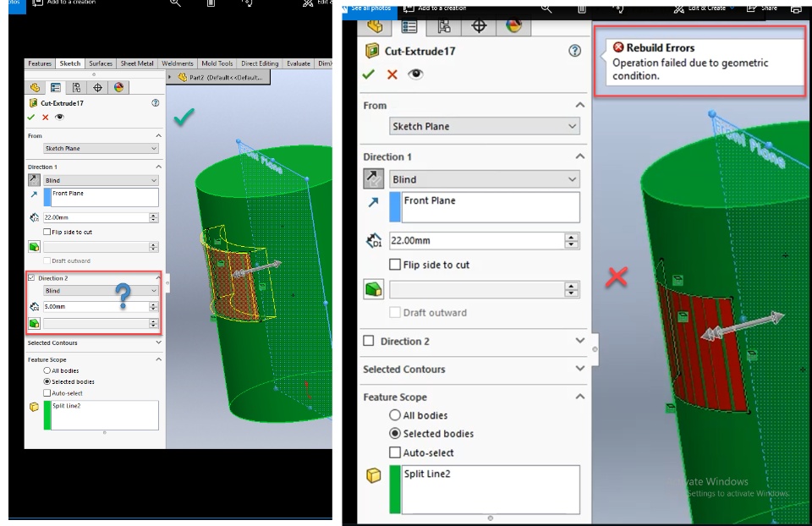Screen dimensions: 812x526
Task: Click the Zoom magnifier in right Photos toolbar
Action: tap(547, 8)
